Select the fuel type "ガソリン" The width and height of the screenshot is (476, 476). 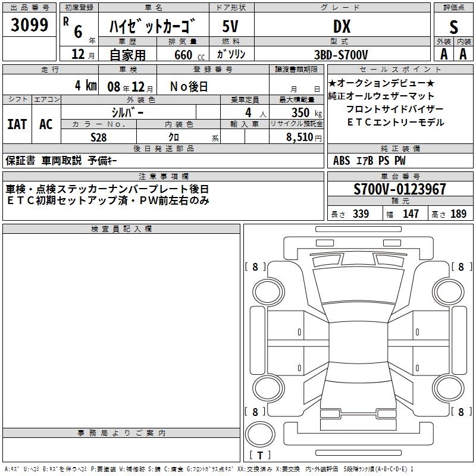coord(231,54)
